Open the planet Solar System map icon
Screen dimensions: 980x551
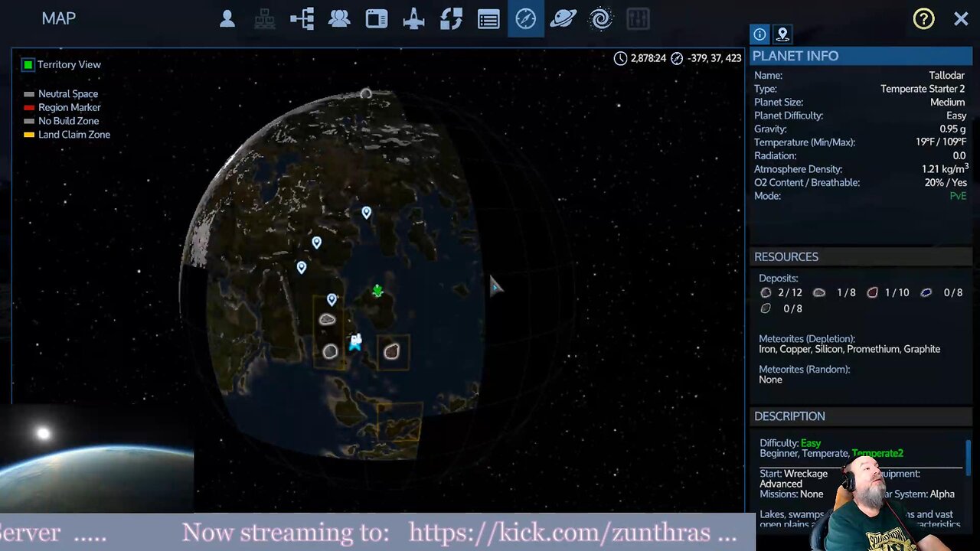click(x=563, y=19)
